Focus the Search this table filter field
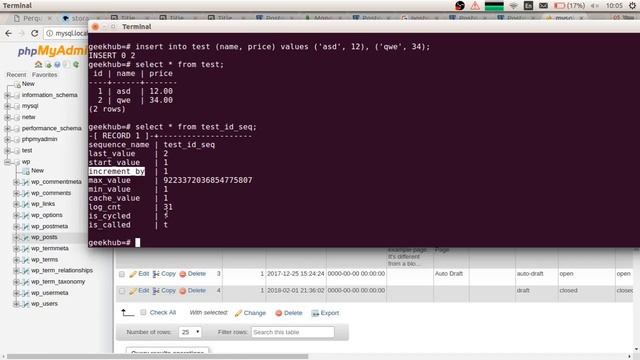Image resolution: width=640 pixels, height=360 pixels. (293, 332)
